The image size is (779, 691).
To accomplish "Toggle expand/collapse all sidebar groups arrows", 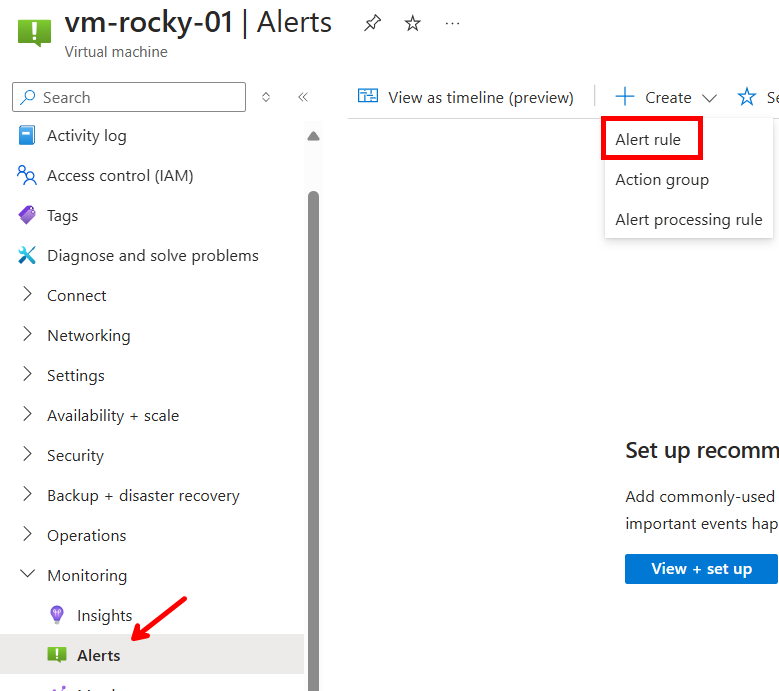I will pos(266,97).
